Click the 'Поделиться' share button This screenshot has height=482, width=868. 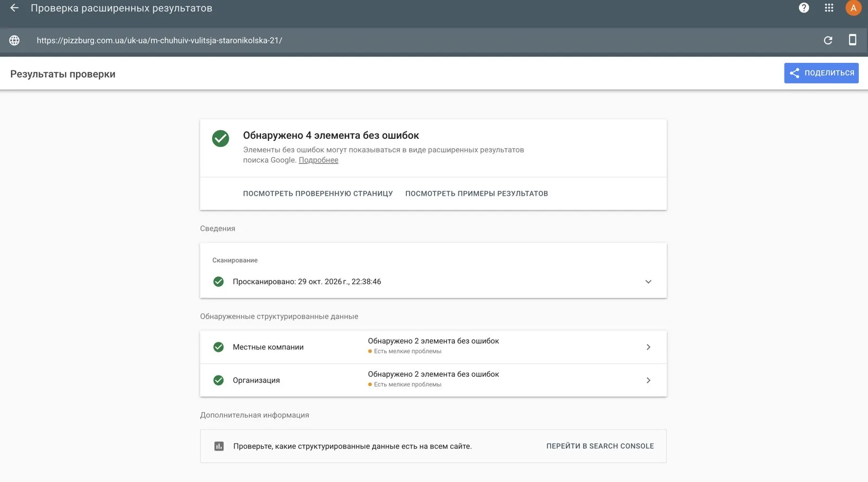tap(821, 73)
